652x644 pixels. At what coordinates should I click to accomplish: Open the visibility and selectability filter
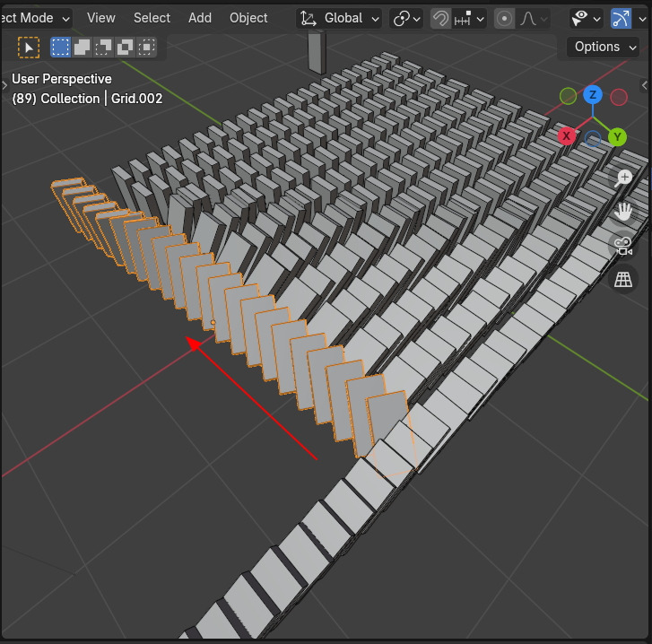click(579, 19)
